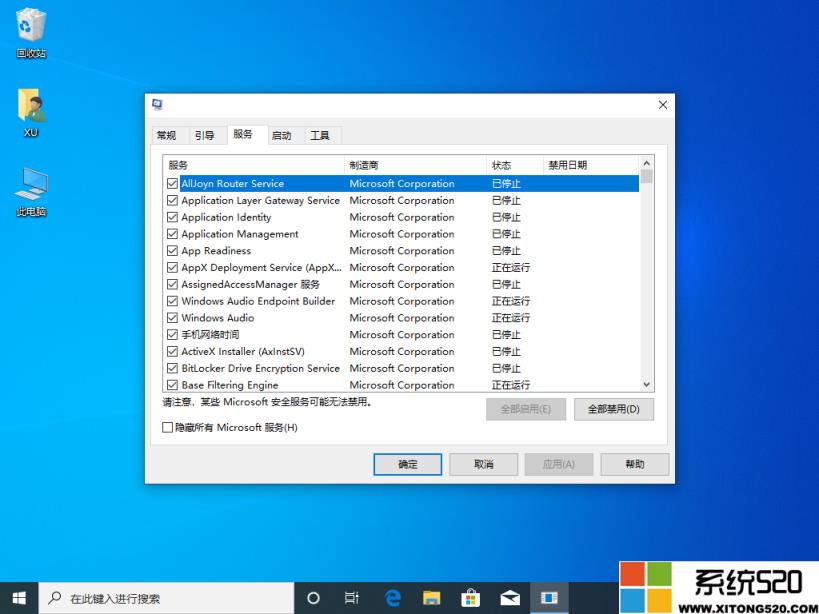The height and width of the screenshot is (614, 819).
Task: Uncheck the Windows Audio service
Action: 171,317
